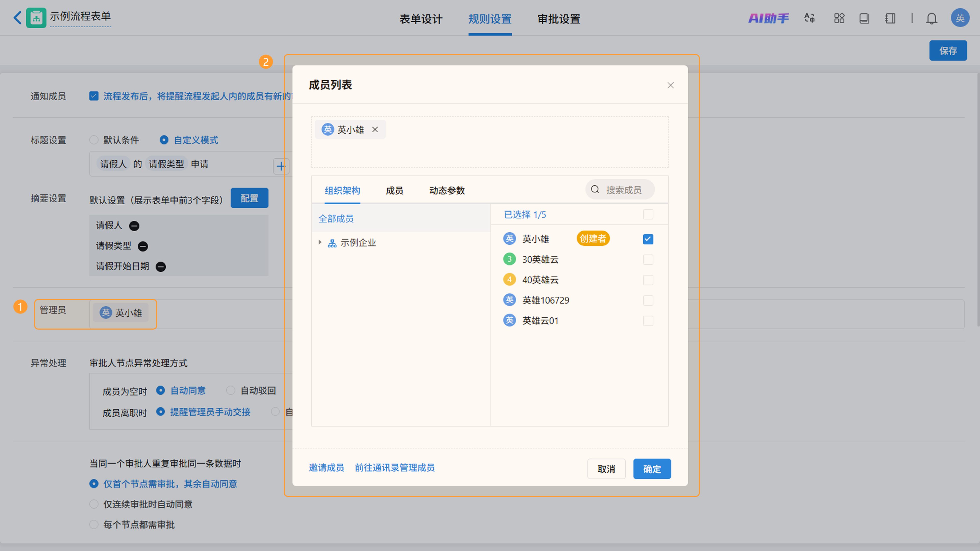
Task: Click the 确定 button
Action: (x=652, y=469)
